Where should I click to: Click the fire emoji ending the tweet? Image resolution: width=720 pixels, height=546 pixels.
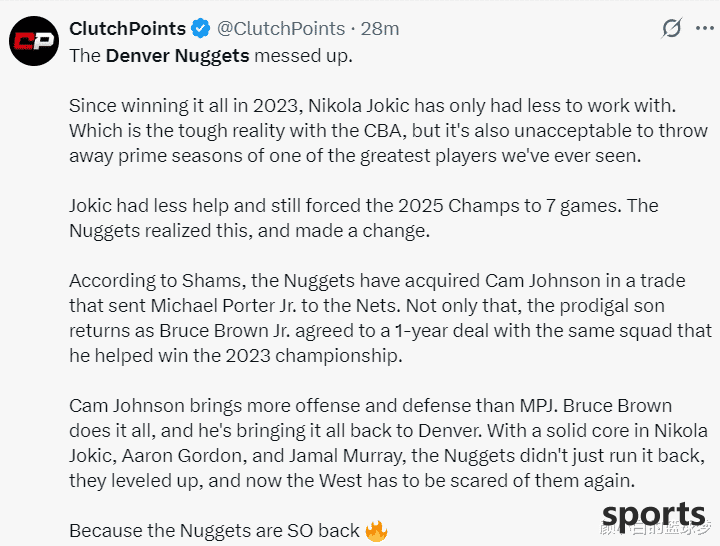(376, 530)
